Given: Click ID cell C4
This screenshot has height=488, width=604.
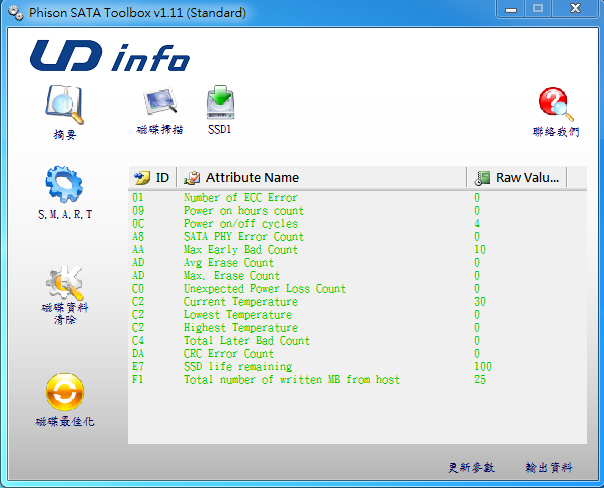Looking at the screenshot, I should pyautogui.click(x=138, y=340).
